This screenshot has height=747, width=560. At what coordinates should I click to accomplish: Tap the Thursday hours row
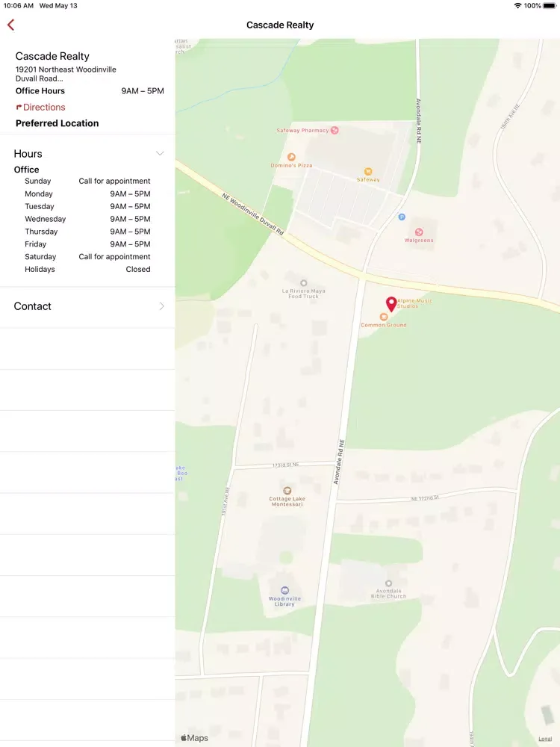click(87, 232)
